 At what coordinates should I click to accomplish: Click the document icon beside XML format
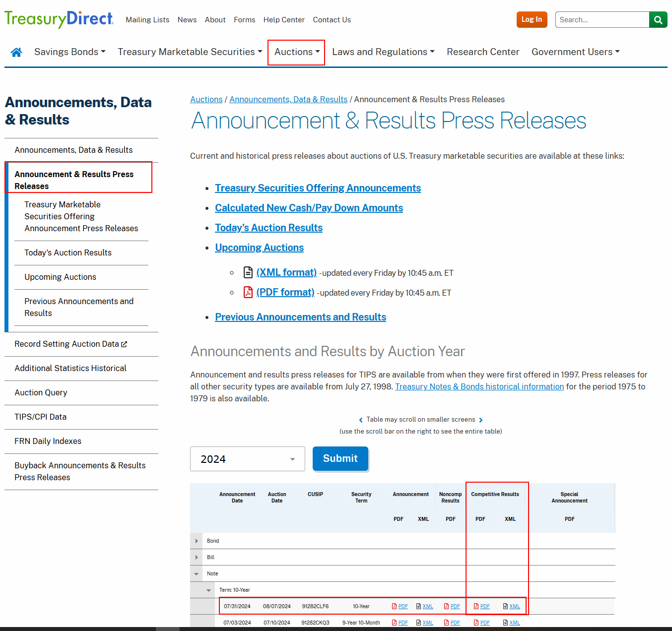[x=248, y=272]
